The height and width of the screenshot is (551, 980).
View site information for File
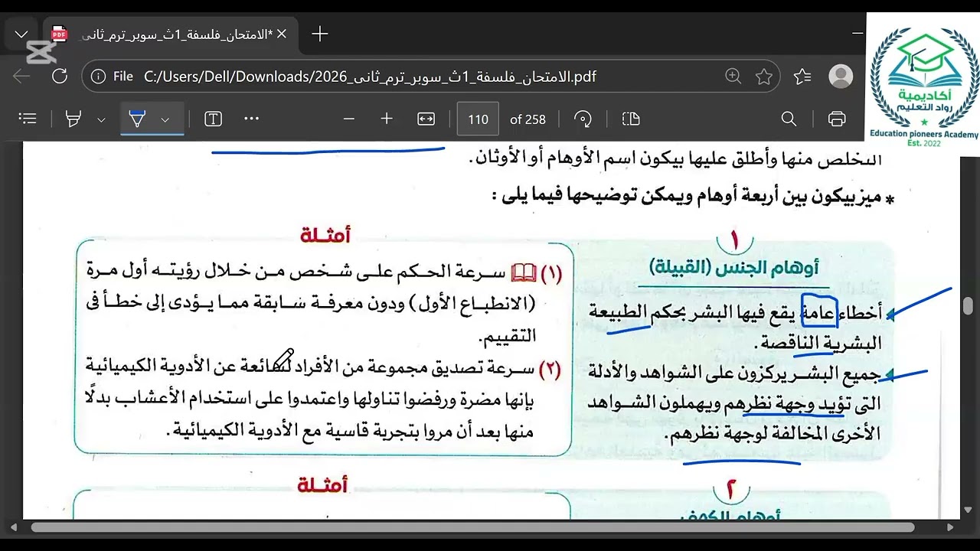point(112,77)
